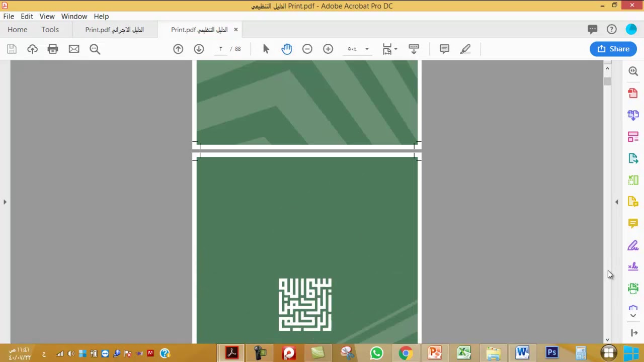
Task: Collapse the right tools pane arrow
Action: [617, 202]
